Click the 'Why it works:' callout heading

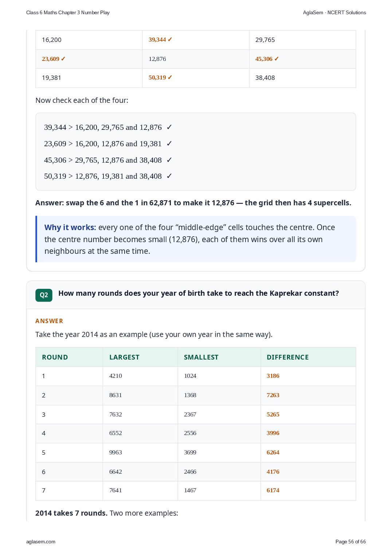(x=70, y=227)
